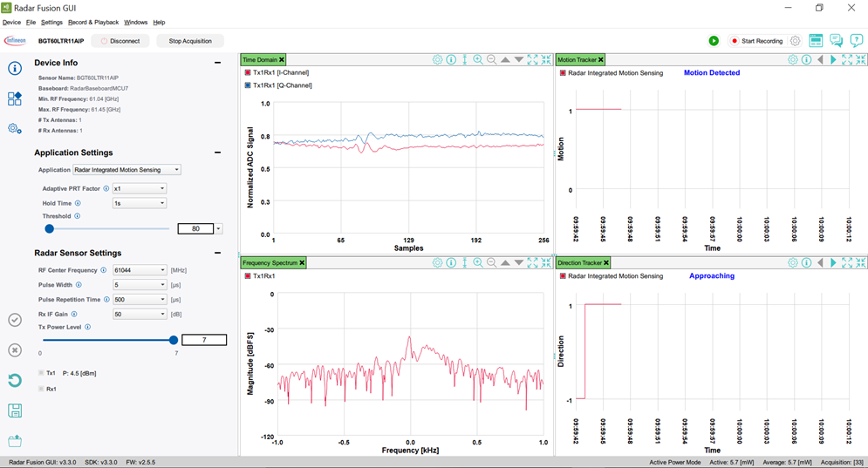This screenshot has width=868, height=468.
Task: Open the help question mark icon
Action: point(856,41)
